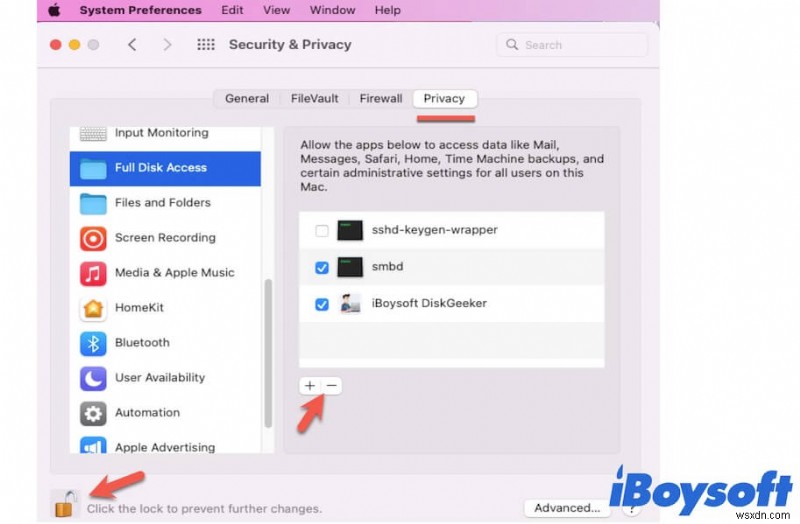The width and height of the screenshot is (800, 524).
Task: Open the Edit menu
Action: point(232,10)
